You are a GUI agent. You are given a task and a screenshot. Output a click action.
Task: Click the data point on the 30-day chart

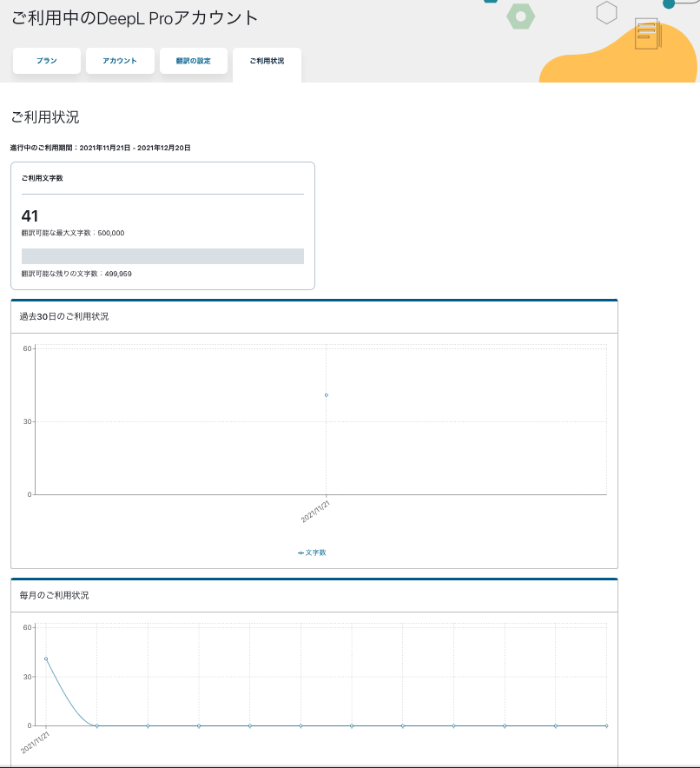327,394
